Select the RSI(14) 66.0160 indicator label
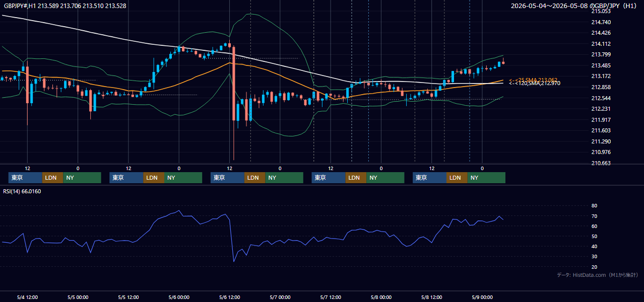This screenshot has width=644, height=302. pos(22,191)
